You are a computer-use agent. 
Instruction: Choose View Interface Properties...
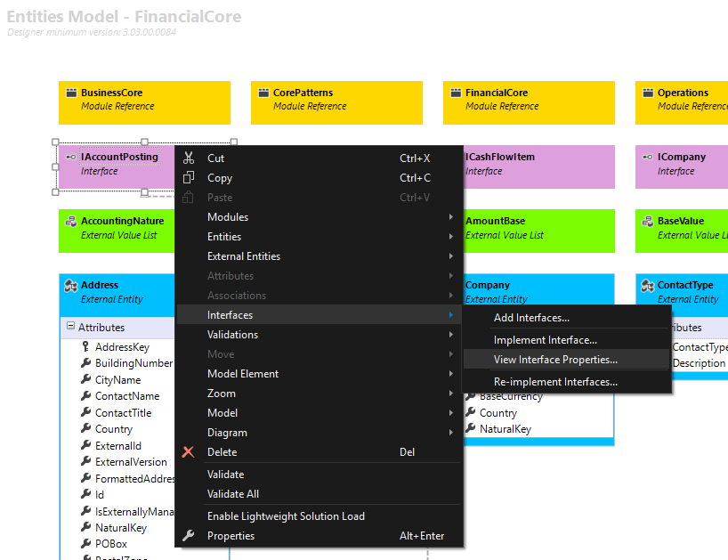point(566,360)
